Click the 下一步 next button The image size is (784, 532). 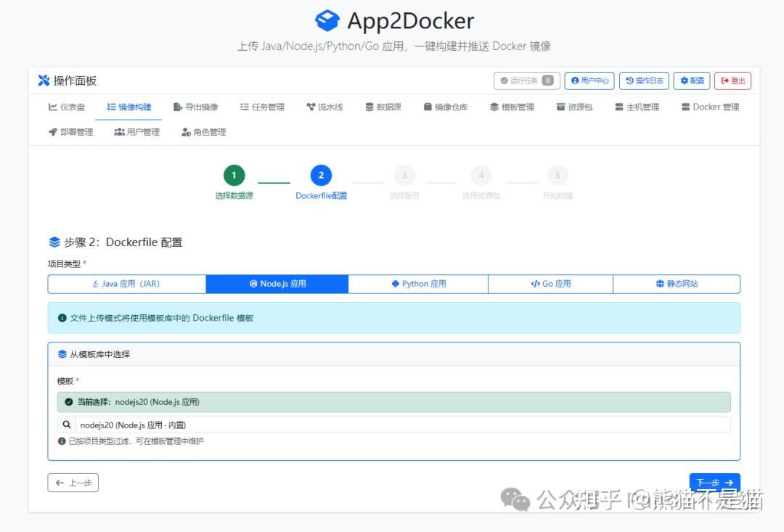coord(714,482)
